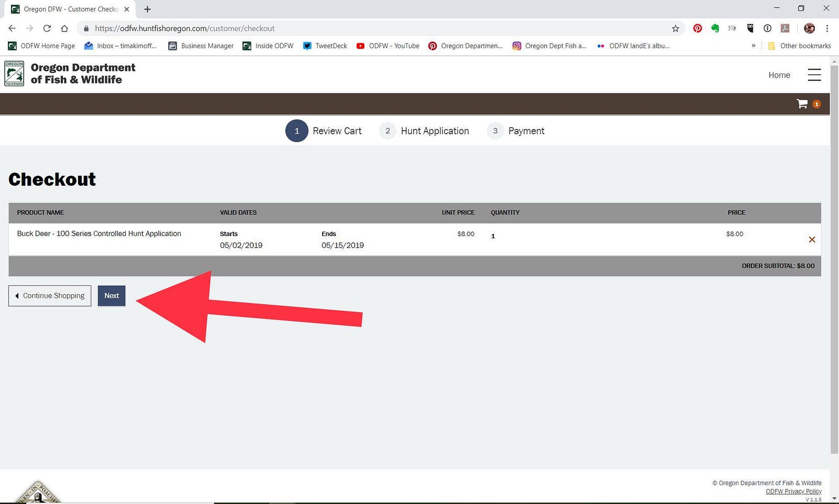Click the site lock icon
839x504 pixels.
[x=86, y=28]
